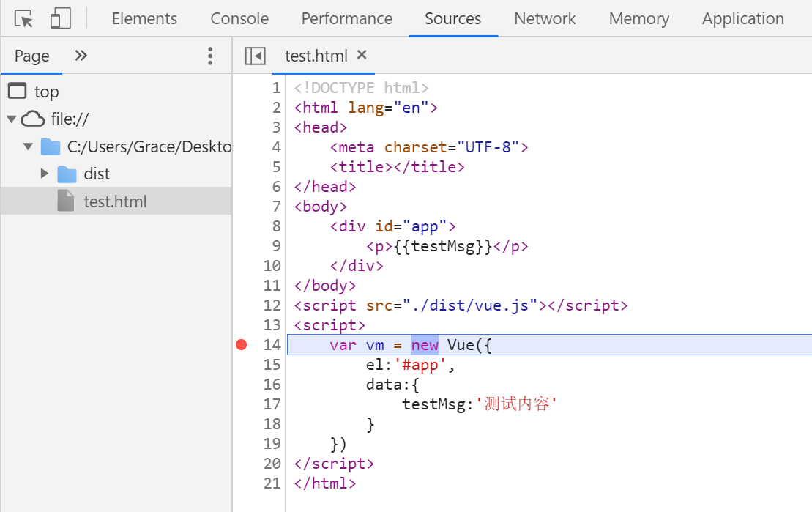Set a breakpoint on line number 1
This screenshot has width=812, height=512.
[x=277, y=88]
